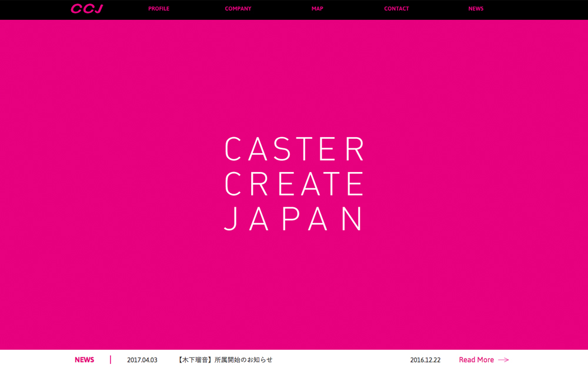Go to the COMPANY page
Screen dimensions: 588x368
[x=238, y=9]
